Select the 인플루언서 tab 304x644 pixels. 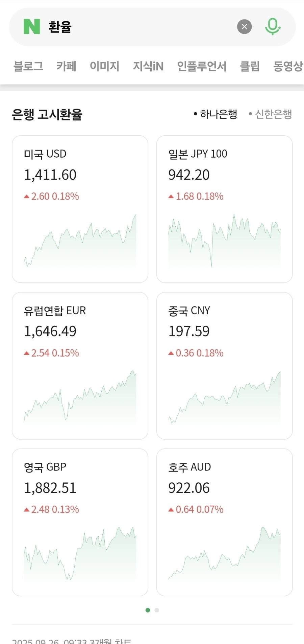tap(202, 66)
